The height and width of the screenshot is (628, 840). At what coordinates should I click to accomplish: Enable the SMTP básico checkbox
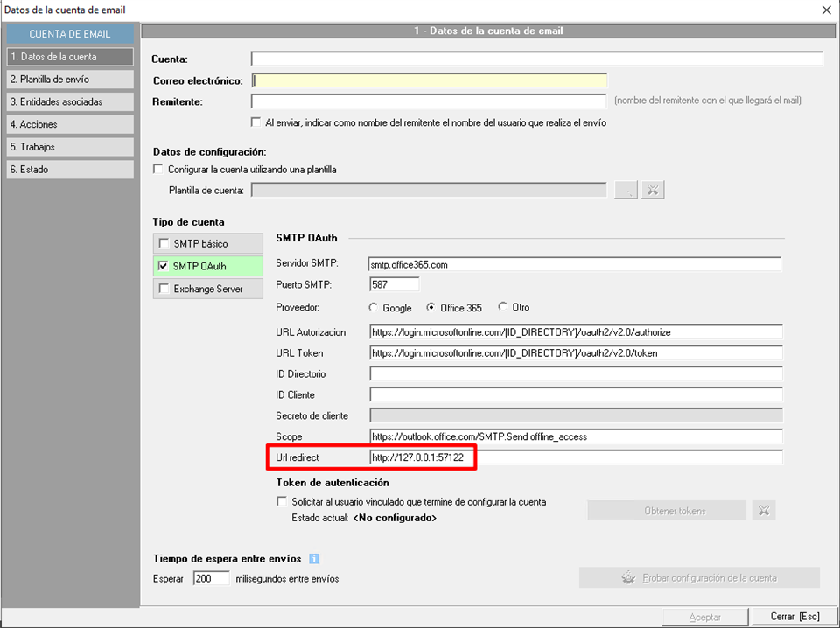tap(164, 243)
